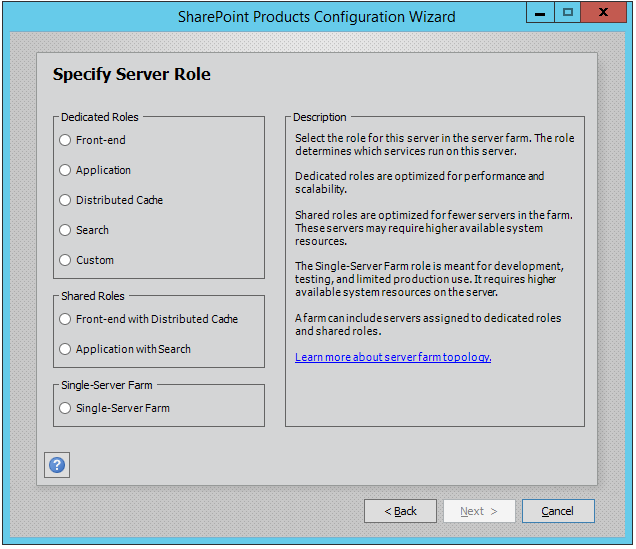The image size is (636, 549).
Task: Click text 'The Single-Server Farm role is meant'
Action: (385, 266)
